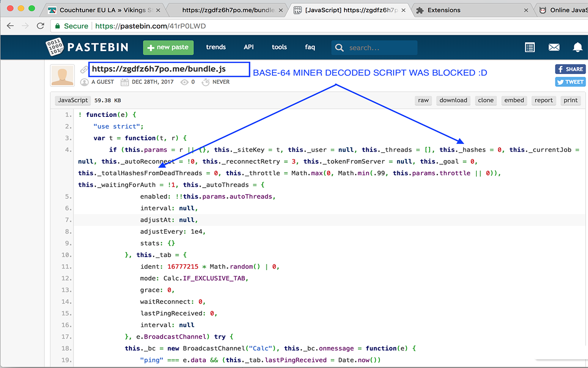Click the paperclip icon beside the title
Image resolution: width=588 pixels, height=368 pixels.
[84, 69]
